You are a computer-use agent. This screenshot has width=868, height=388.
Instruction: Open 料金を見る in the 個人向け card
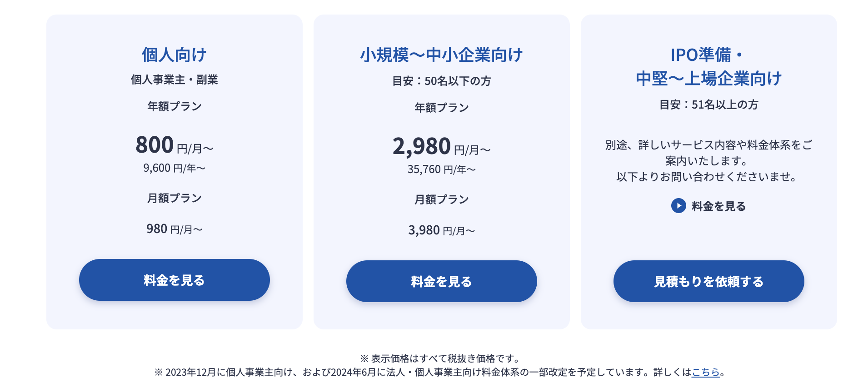click(x=175, y=280)
